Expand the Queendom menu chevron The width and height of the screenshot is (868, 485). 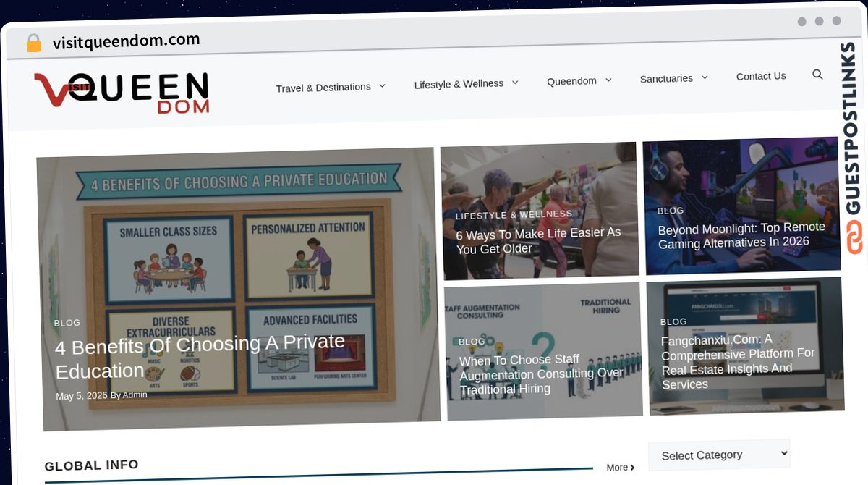(x=608, y=80)
